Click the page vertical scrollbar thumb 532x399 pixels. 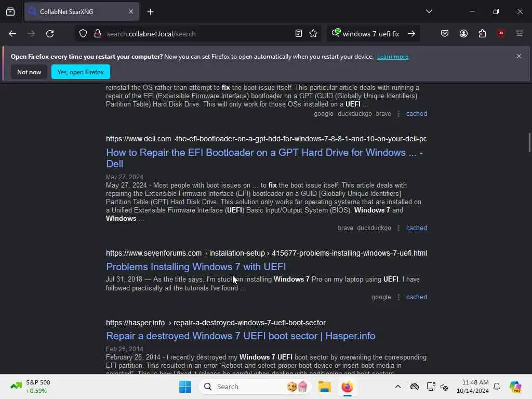point(529,143)
